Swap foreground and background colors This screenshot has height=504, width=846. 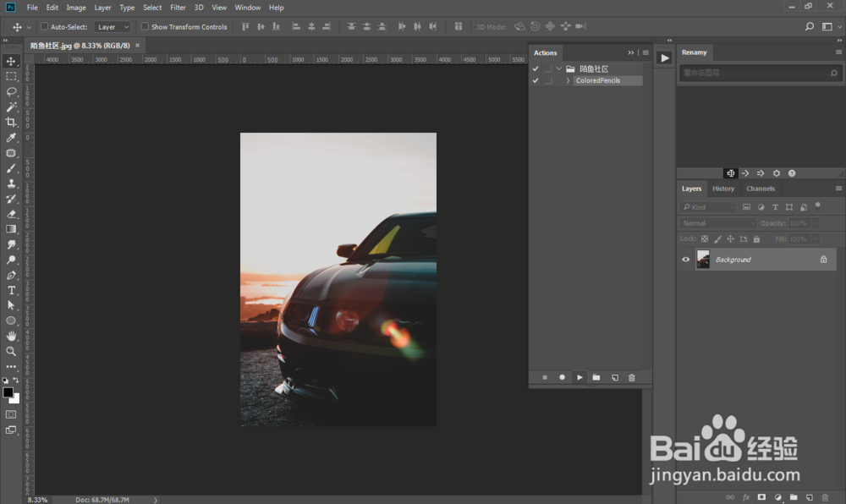click(16, 381)
